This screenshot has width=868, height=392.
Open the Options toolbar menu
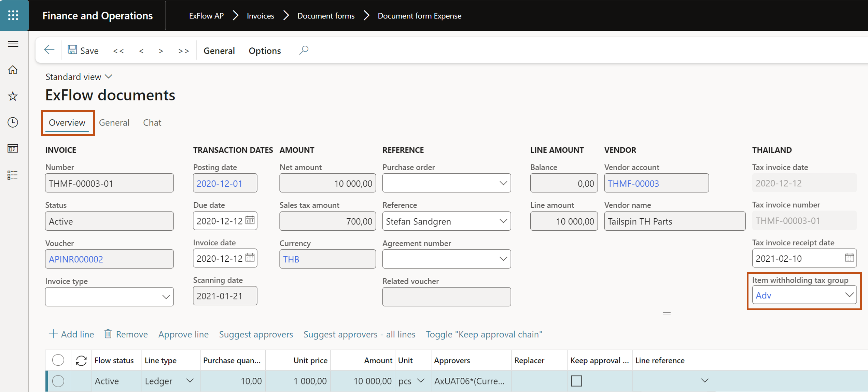pos(265,51)
